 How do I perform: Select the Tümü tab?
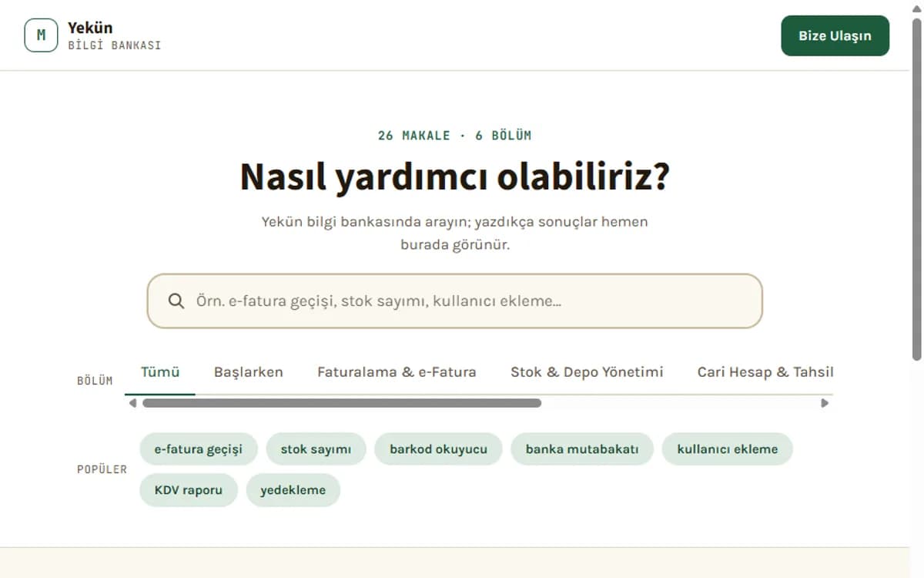[x=160, y=372]
